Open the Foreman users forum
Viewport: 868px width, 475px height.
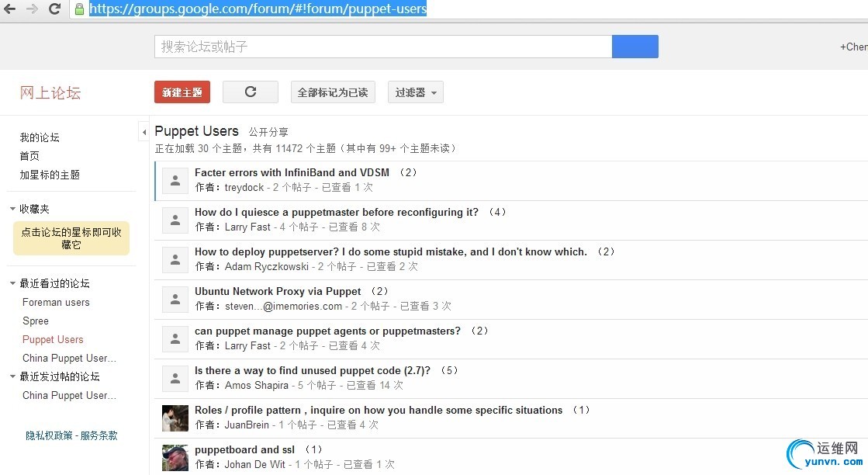click(56, 302)
